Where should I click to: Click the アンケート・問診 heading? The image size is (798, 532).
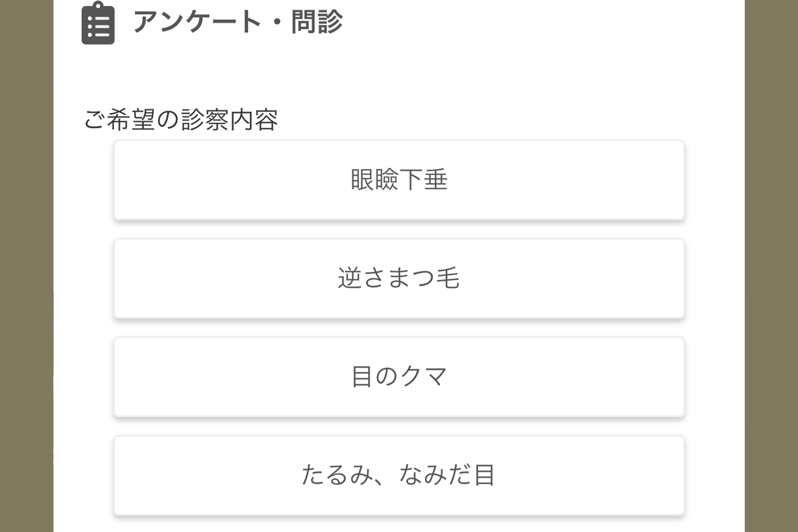[238, 22]
